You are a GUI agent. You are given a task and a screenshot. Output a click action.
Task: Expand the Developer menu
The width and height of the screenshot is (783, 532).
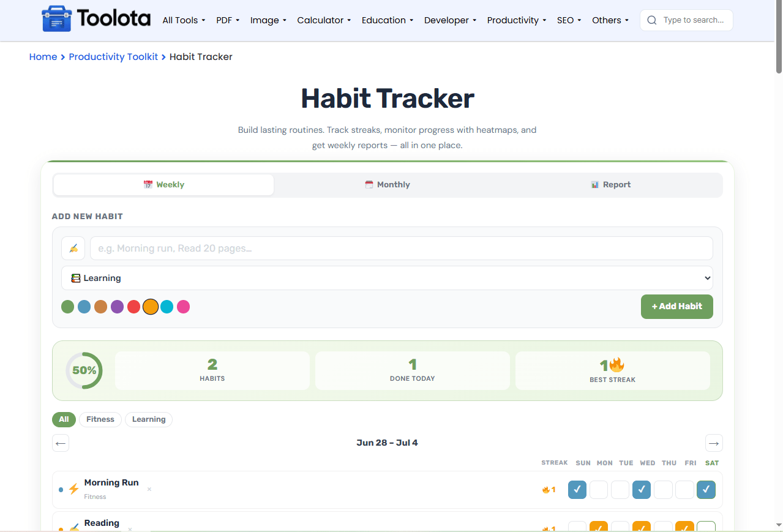pos(451,20)
